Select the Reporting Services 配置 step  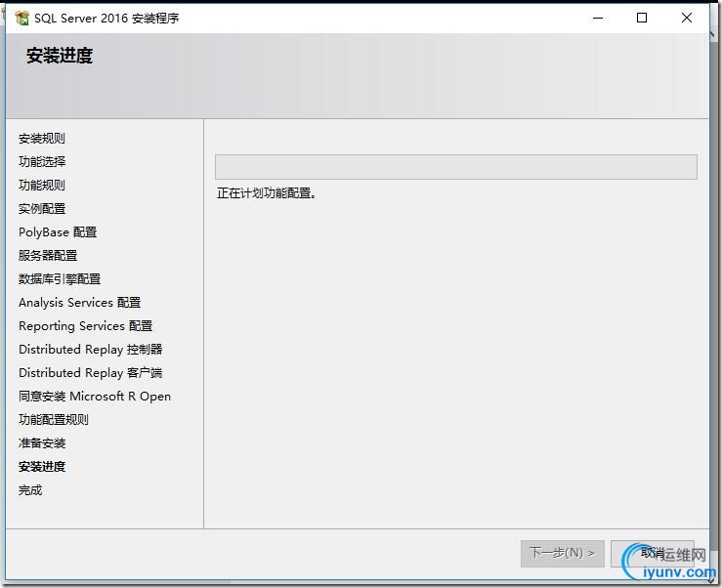(x=85, y=326)
